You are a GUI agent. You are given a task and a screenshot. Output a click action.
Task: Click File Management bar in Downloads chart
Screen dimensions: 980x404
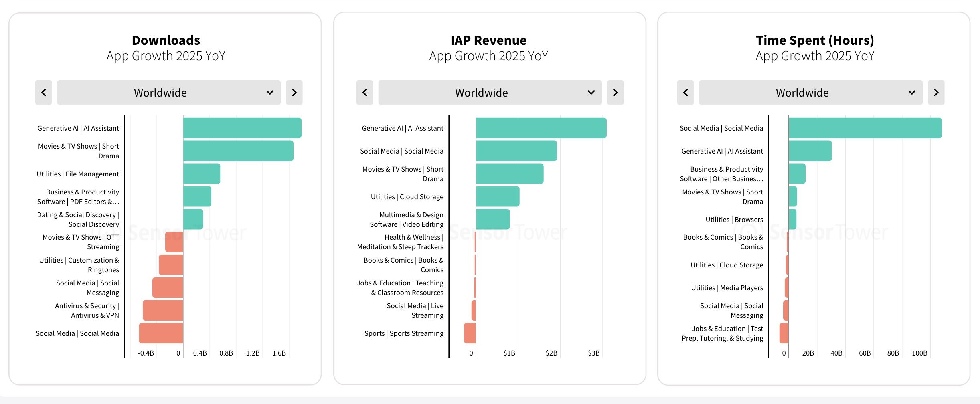pyautogui.click(x=201, y=174)
